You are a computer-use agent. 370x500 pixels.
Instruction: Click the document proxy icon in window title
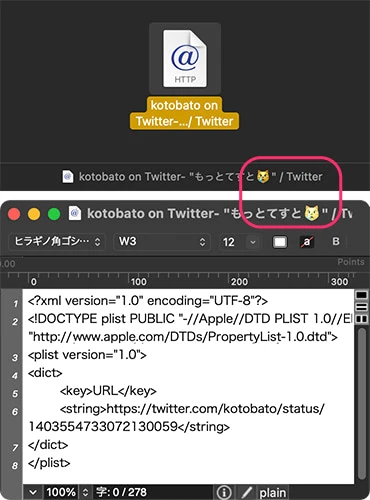click(75, 213)
